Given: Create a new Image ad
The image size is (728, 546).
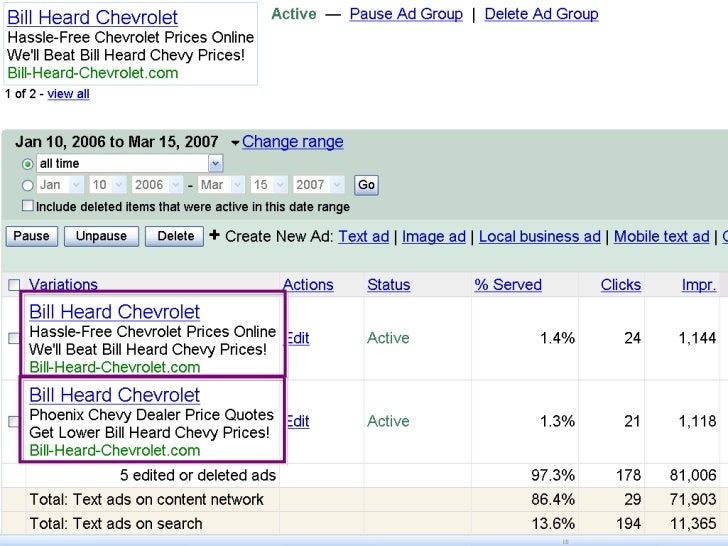Looking at the screenshot, I should [x=434, y=236].
